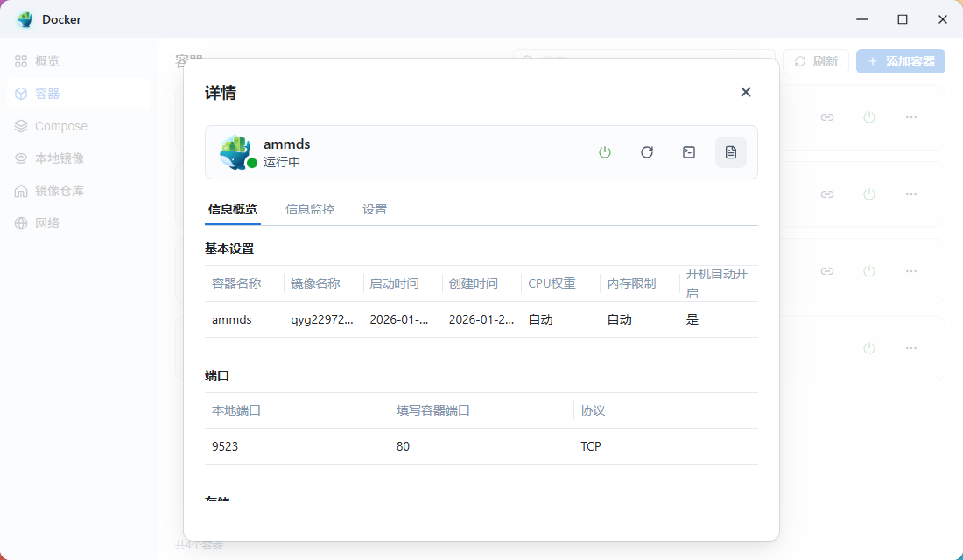Click the 刷新 refresh button
This screenshot has height=560, width=963.
[815, 61]
